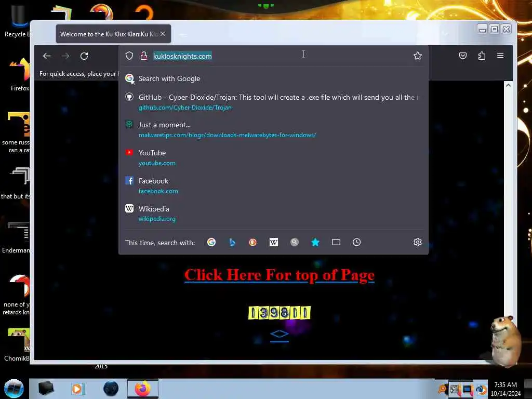
Task: Click the system clock showing 7:35 AM
Action: (506, 385)
